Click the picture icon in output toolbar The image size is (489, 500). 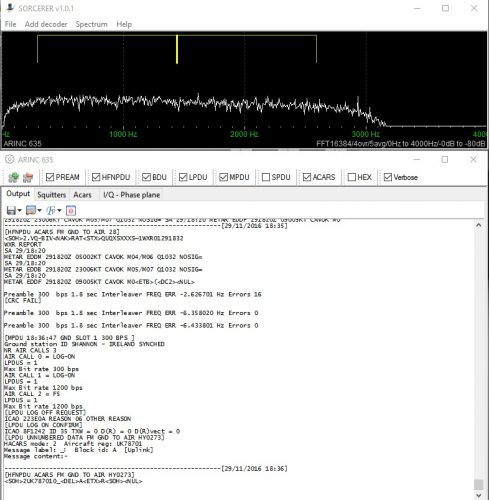coord(31,210)
